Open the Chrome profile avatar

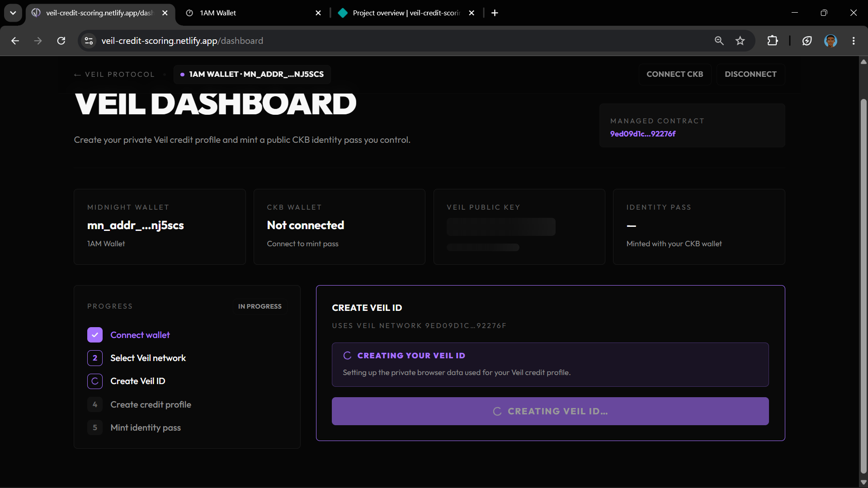[x=830, y=41]
